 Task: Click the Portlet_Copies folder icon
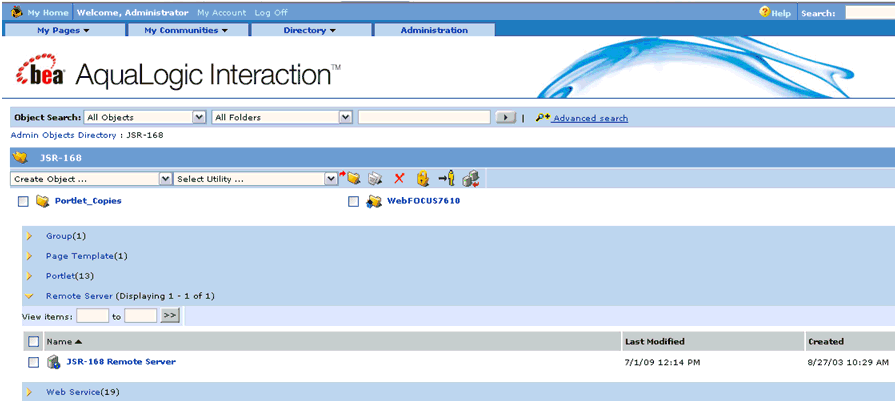point(42,201)
